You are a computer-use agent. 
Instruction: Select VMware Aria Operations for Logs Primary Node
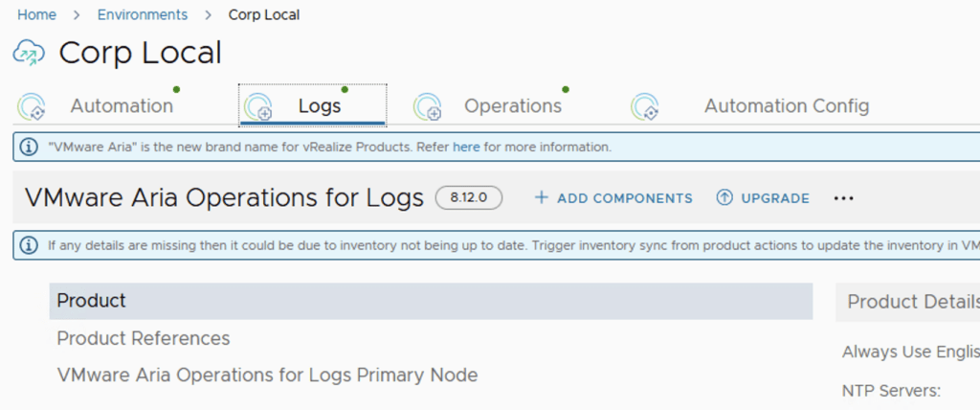point(268,375)
